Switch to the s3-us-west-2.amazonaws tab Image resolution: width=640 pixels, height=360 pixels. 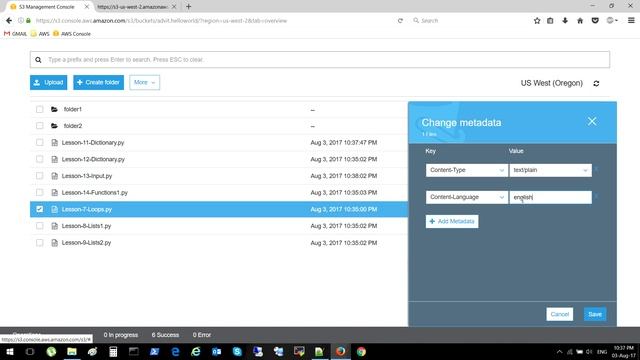(132, 7)
